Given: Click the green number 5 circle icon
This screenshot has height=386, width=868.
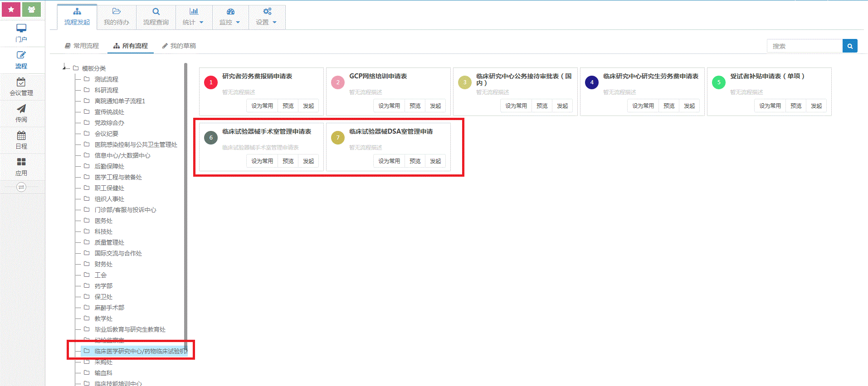Looking at the screenshot, I should click(x=719, y=82).
